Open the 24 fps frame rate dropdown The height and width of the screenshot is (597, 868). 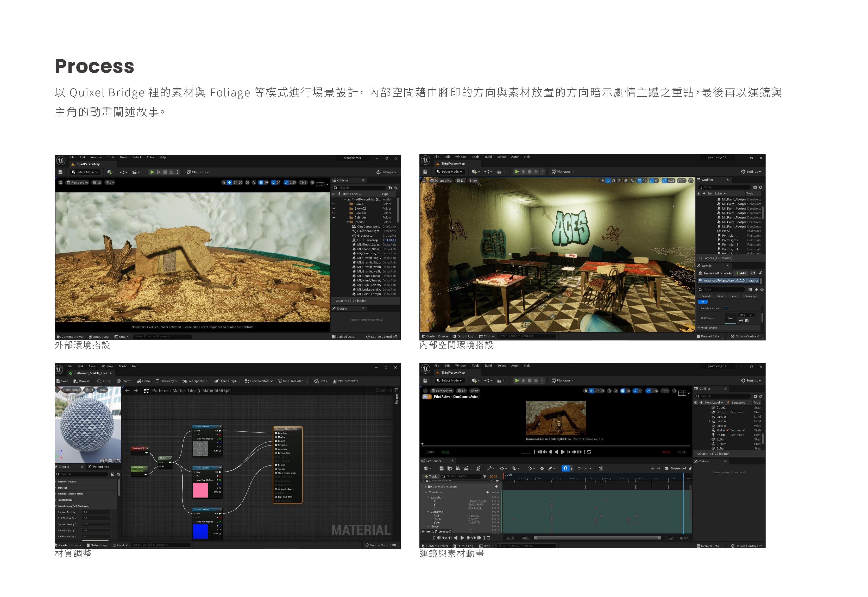click(584, 468)
